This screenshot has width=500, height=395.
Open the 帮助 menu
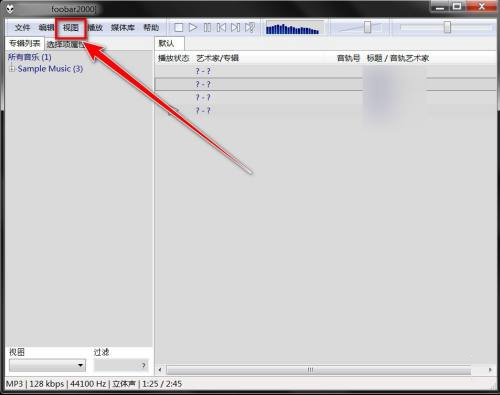point(151,28)
